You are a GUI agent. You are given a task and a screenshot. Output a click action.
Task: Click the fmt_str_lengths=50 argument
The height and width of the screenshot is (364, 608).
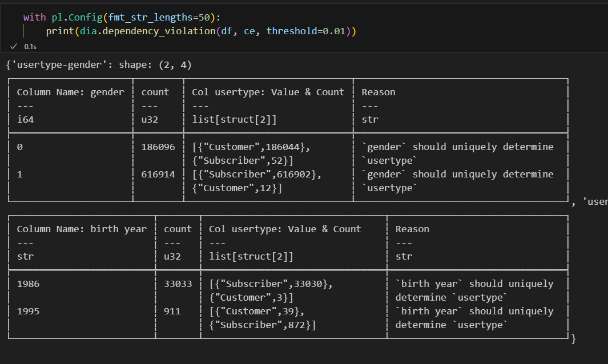(159, 18)
